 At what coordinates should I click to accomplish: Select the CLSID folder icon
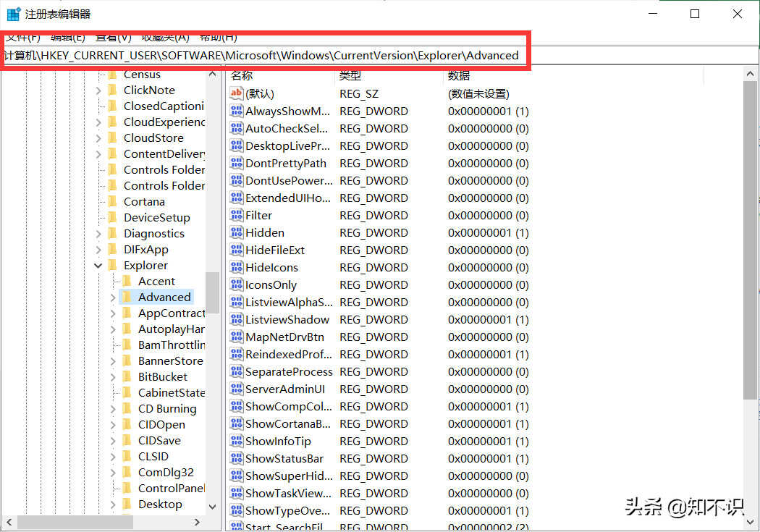(x=127, y=456)
